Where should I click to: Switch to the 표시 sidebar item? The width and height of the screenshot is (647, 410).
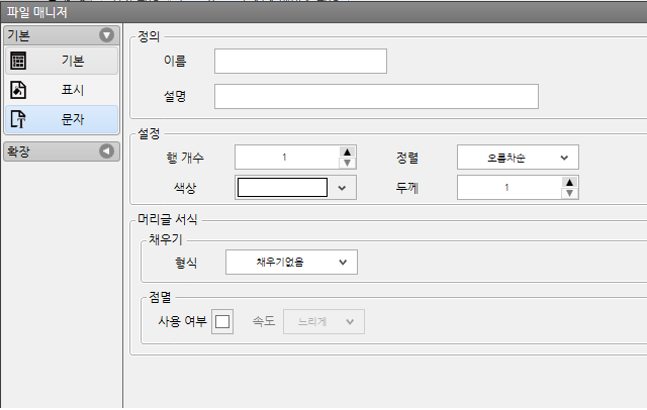(61, 90)
